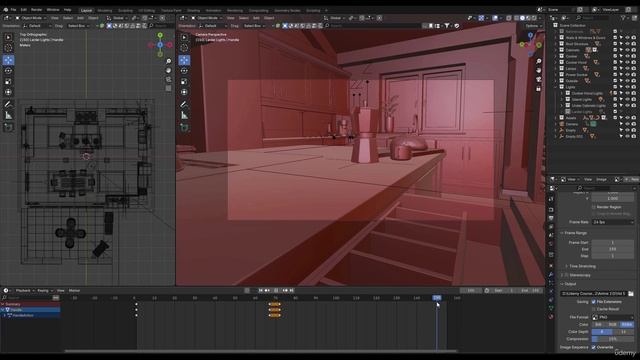Open the outliner filter funnel icon

click(623, 18)
